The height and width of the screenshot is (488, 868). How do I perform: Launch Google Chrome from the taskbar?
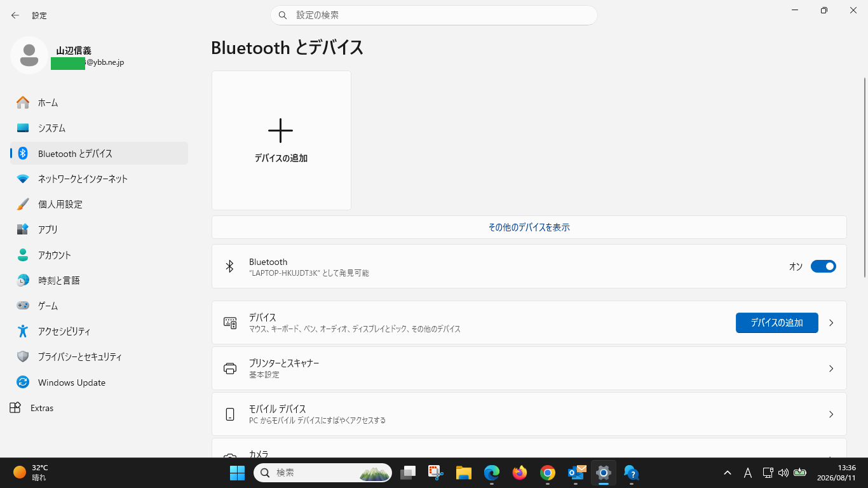click(547, 473)
